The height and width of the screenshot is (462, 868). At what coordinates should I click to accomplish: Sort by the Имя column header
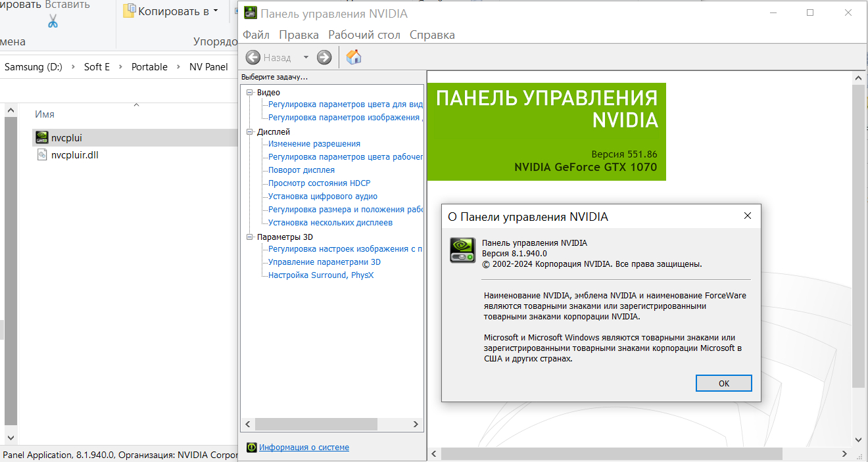tap(45, 114)
